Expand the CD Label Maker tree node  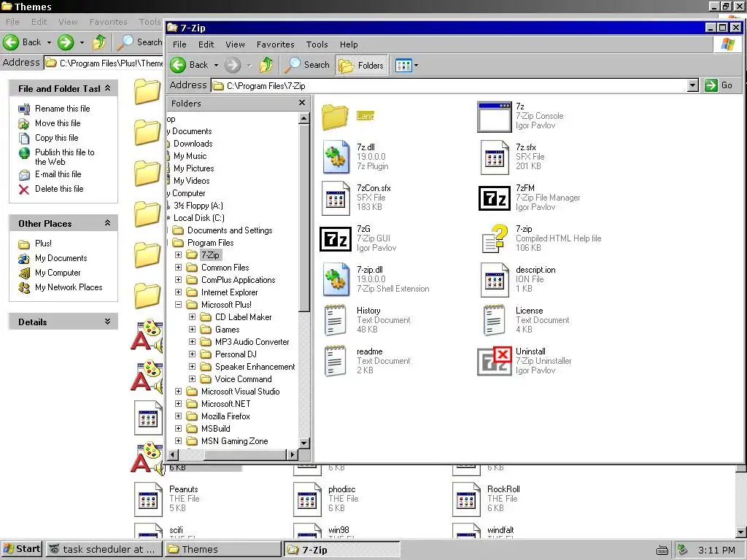[192, 317]
